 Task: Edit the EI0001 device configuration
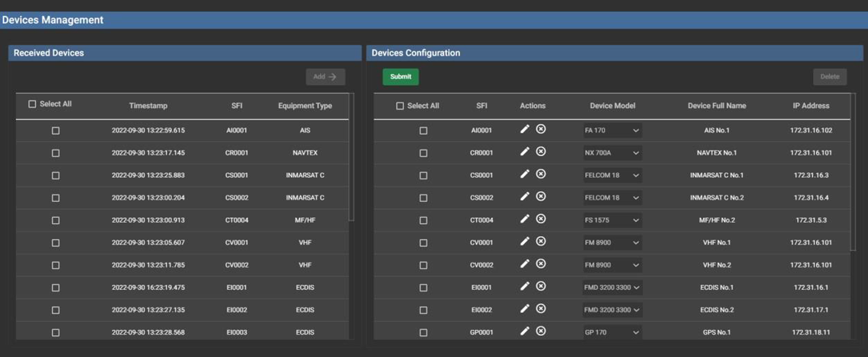[524, 286]
